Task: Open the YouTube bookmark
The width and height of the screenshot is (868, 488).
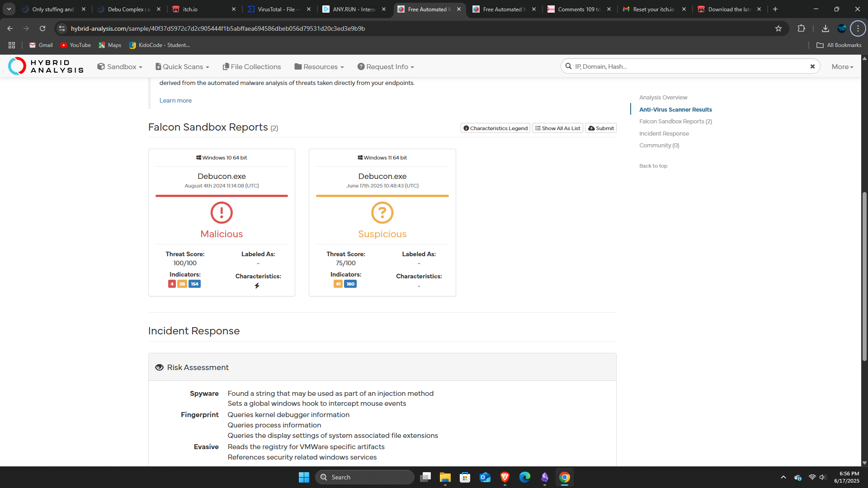Action: point(75,45)
